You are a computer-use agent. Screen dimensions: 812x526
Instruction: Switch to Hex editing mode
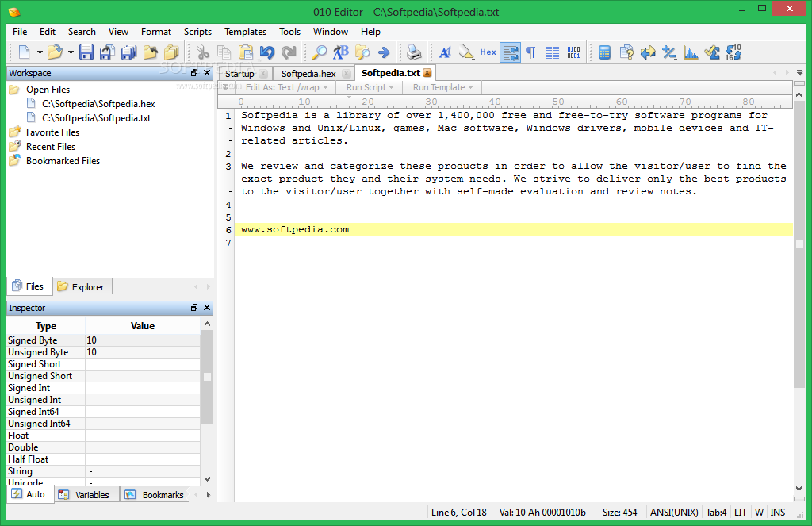click(x=488, y=52)
